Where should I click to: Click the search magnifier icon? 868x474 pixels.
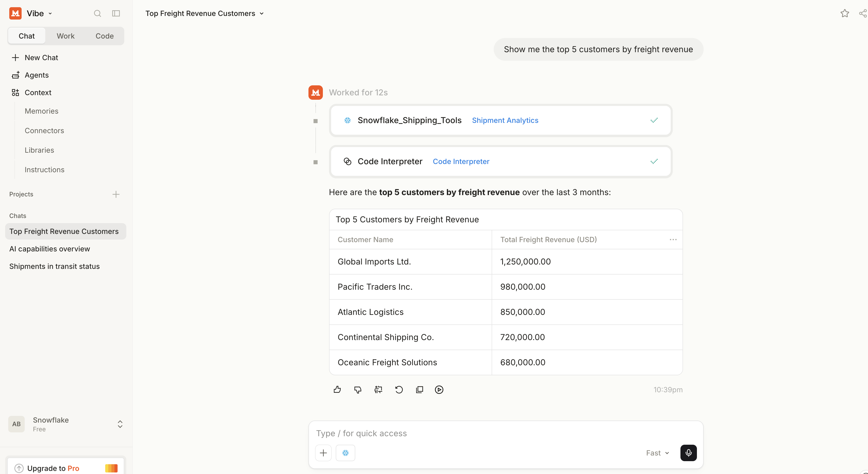click(98, 13)
